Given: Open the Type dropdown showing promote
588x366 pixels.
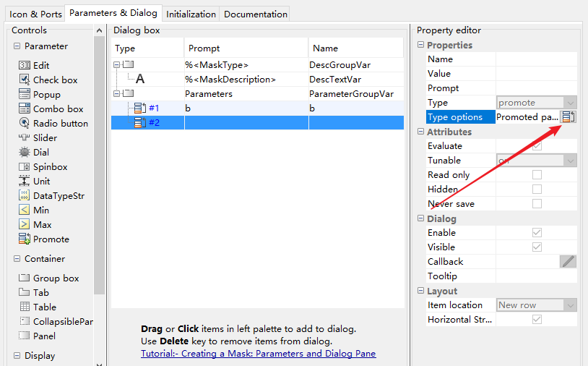Looking at the screenshot, I should pos(536,103).
